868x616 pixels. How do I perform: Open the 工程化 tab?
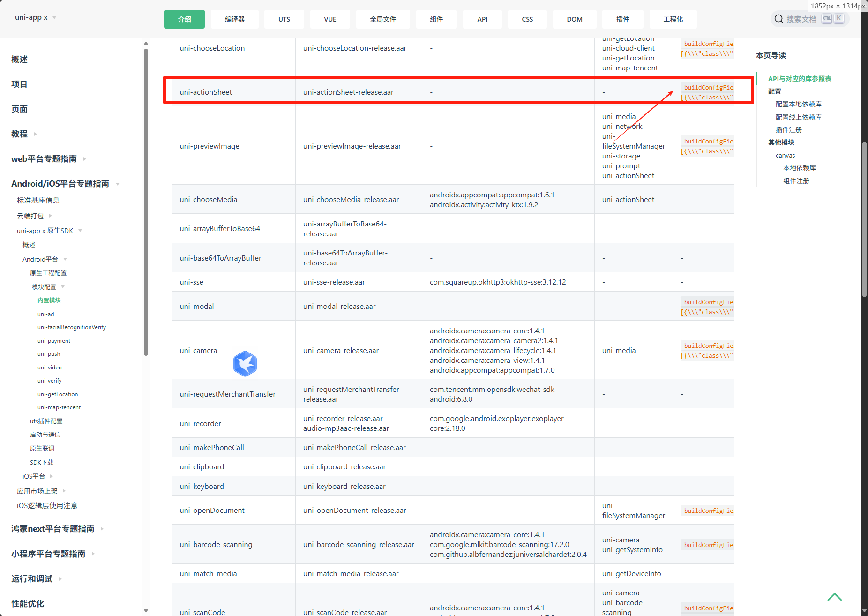[x=673, y=19]
